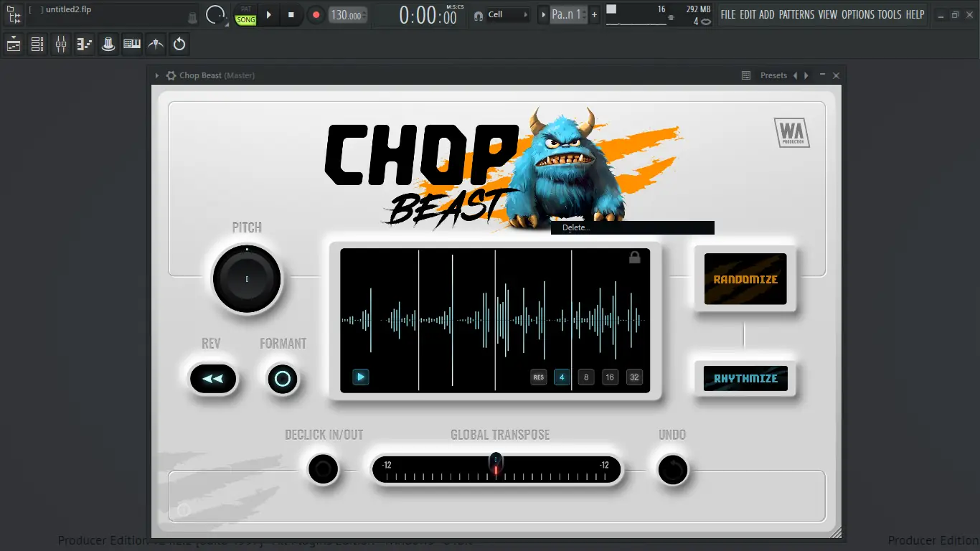This screenshot has width=980, height=551.
Task: Select slice count 16
Action: point(610,377)
